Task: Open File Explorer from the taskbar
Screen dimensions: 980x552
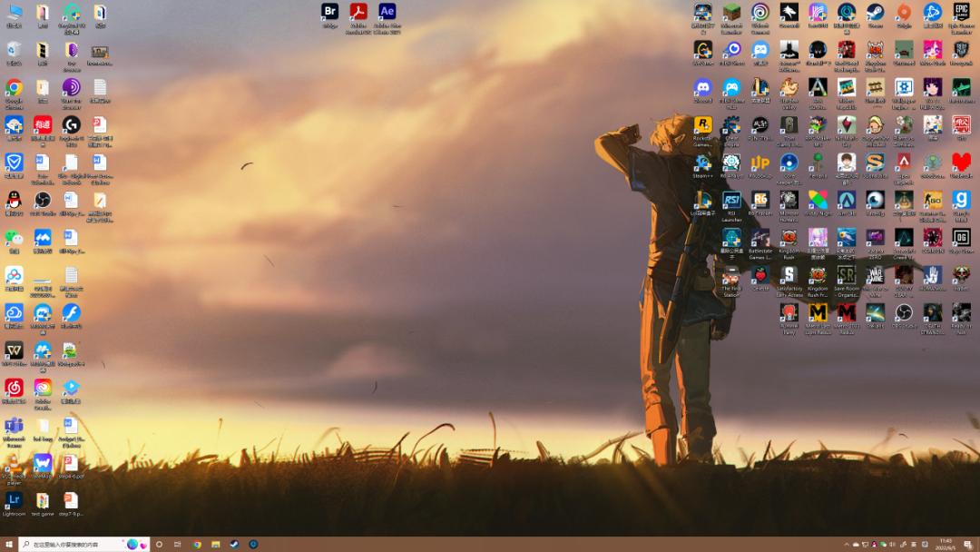Action: tap(216, 545)
